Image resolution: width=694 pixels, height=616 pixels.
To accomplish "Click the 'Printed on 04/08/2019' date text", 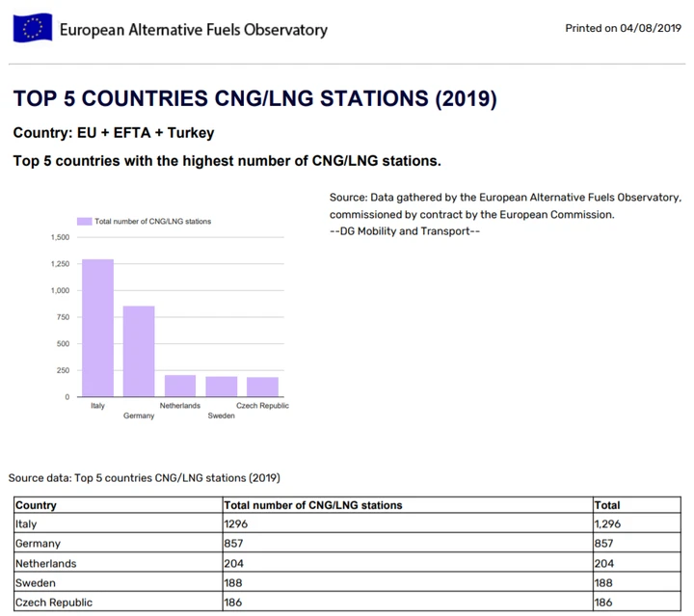I will pos(624,28).
